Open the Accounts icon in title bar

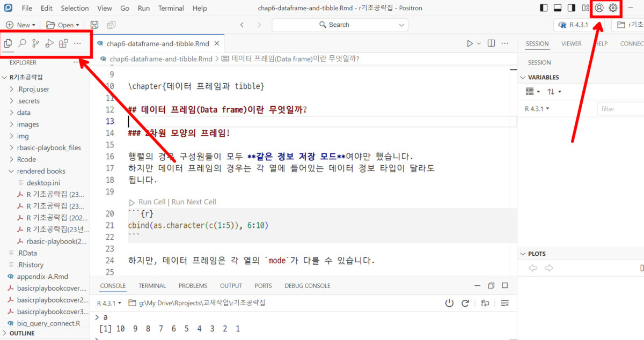coord(599,8)
